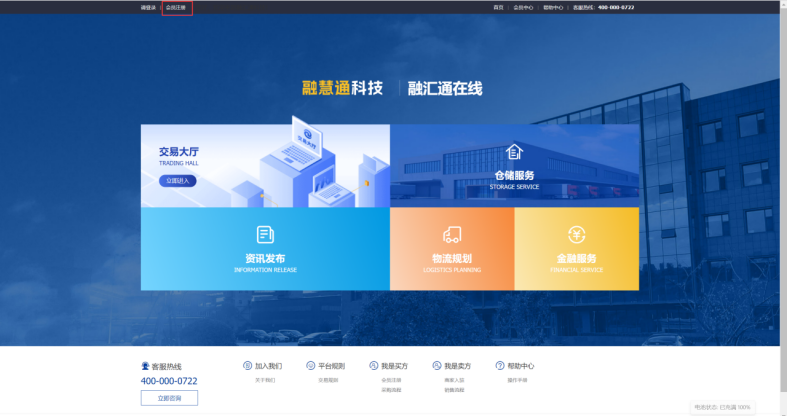Open the 采购流程 footer link
788x416 pixels.
[391, 390]
